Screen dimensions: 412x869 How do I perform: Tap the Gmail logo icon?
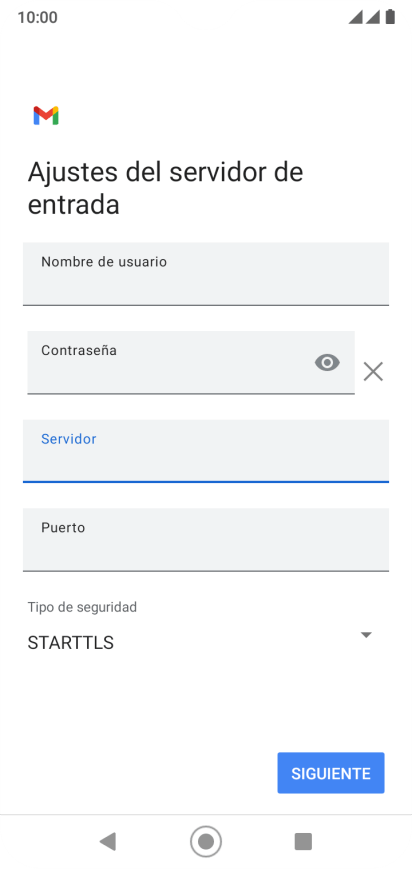(46, 115)
